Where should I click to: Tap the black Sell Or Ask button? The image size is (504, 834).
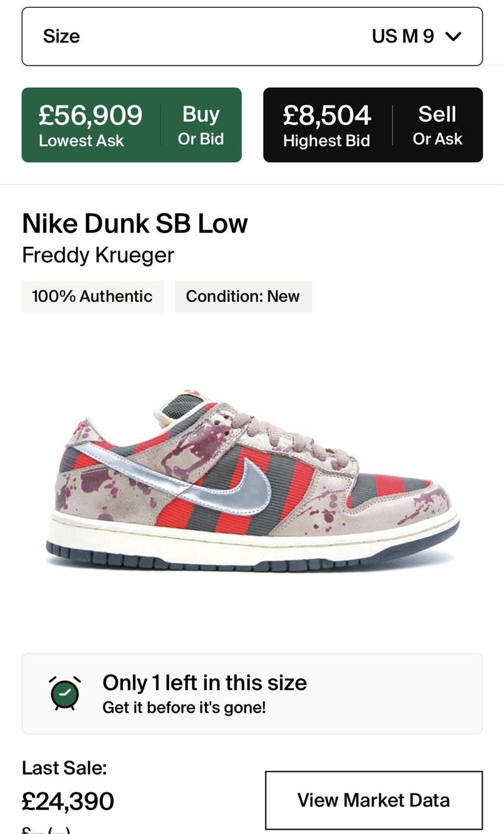373,125
